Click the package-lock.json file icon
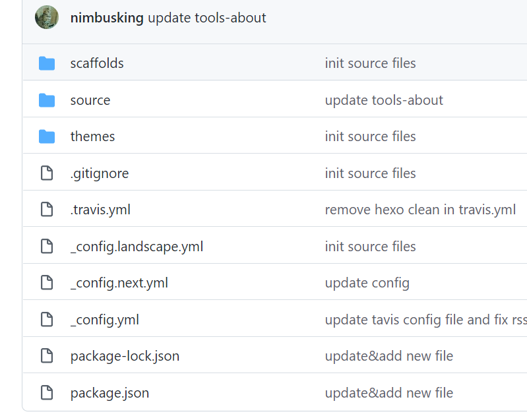 [x=47, y=356]
